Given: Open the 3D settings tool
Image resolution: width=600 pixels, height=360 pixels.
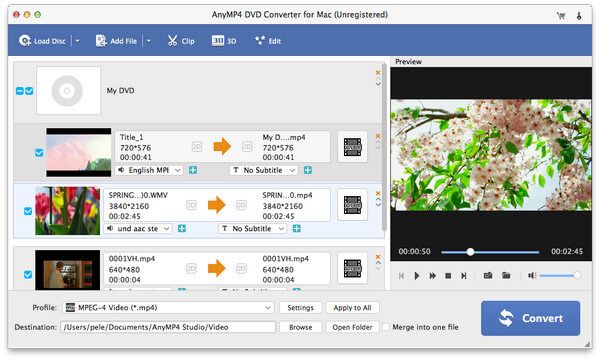Looking at the screenshot, I should point(224,41).
